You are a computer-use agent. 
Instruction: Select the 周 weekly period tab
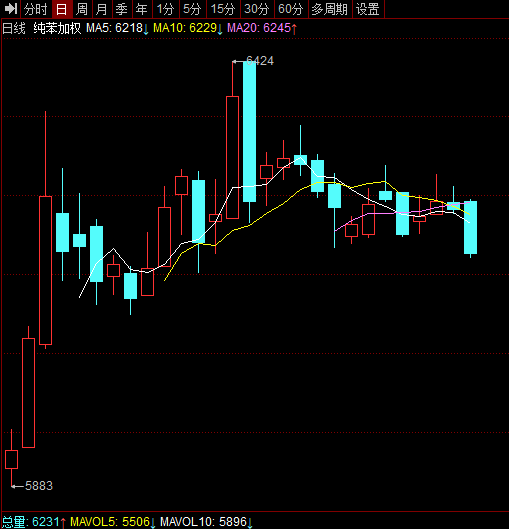(82, 9)
